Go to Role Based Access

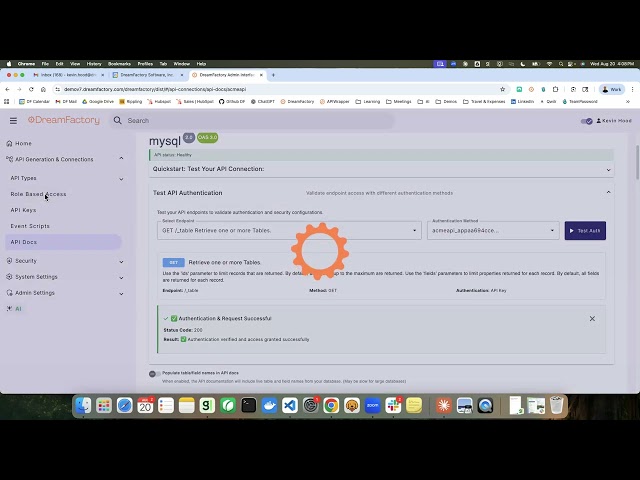pyautogui.click(x=38, y=194)
